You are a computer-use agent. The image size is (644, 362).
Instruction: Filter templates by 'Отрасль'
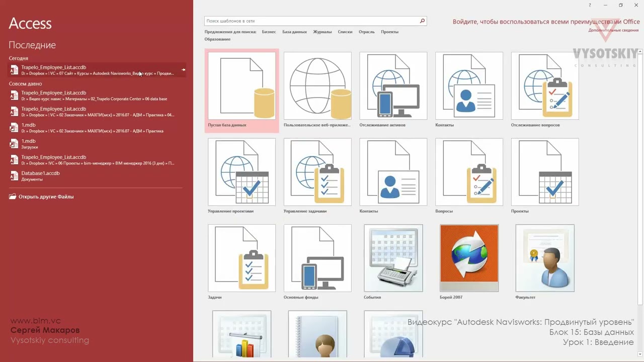click(x=366, y=32)
